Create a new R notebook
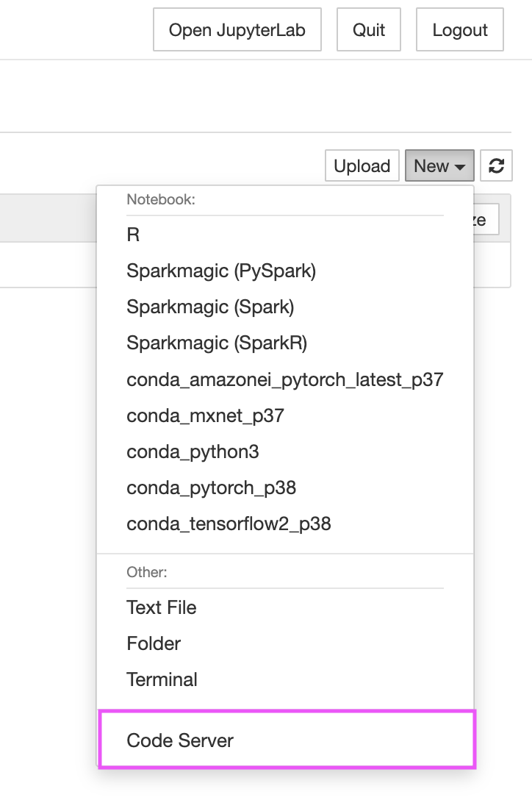This screenshot has width=532, height=800. (285, 235)
